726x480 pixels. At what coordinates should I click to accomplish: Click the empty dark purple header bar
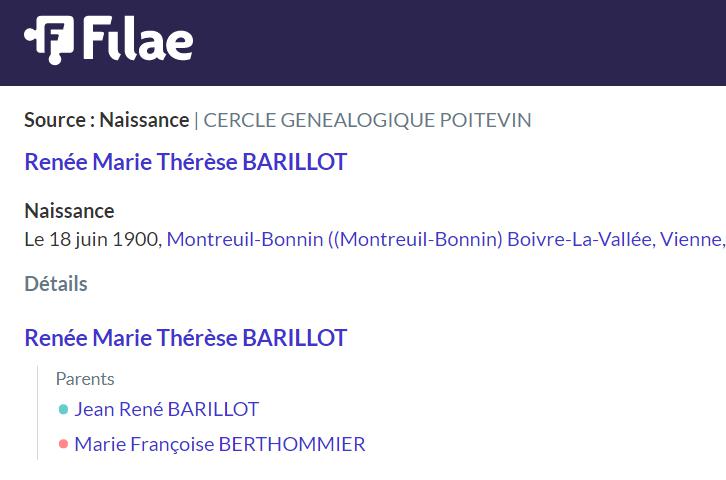pyautogui.click(x=458, y=43)
